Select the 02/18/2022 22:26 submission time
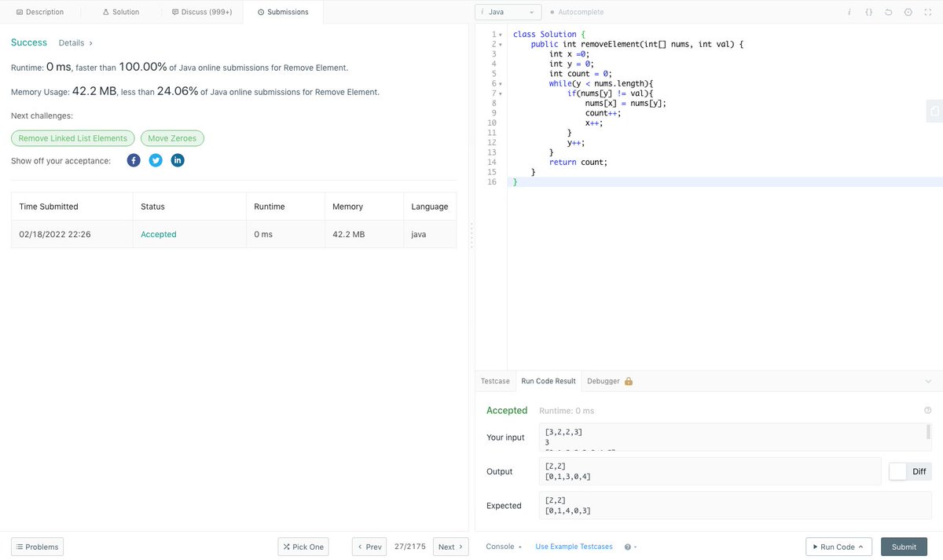The image size is (943, 560). [x=55, y=234]
